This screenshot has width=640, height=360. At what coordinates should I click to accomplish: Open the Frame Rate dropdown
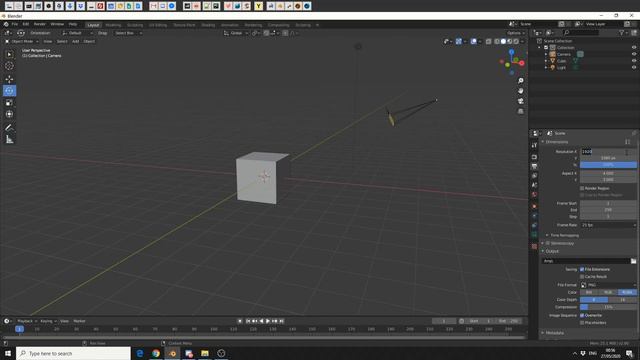pyautogui.click(x=608, y=225)
